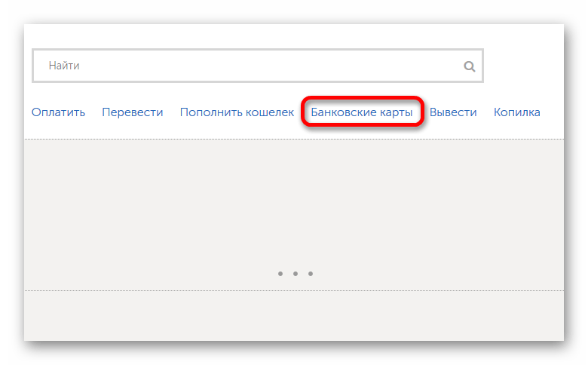Click the middle loading dot

(x=296, y=274)
